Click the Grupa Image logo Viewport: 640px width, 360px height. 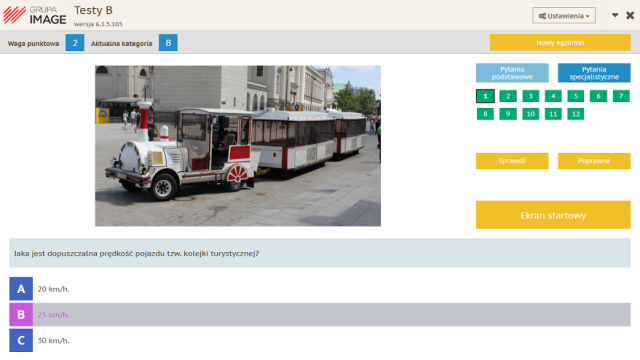(35, 15)
